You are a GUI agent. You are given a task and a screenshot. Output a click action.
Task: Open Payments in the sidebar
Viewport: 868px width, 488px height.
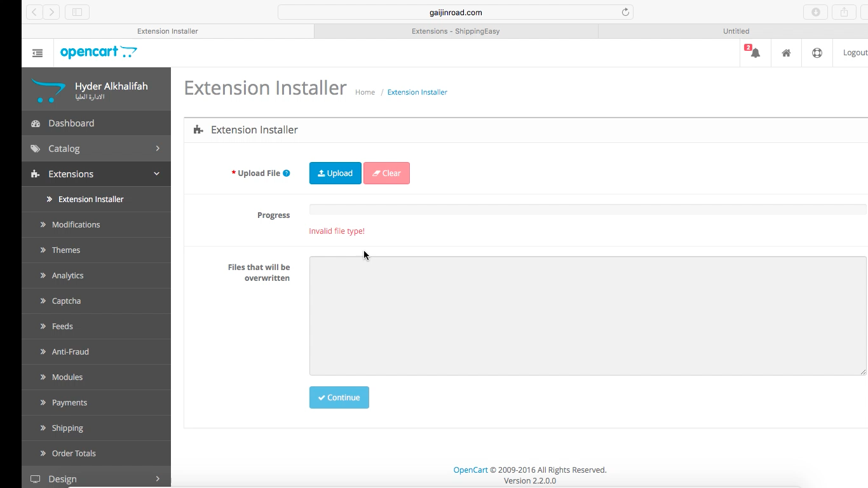point(96,403)
